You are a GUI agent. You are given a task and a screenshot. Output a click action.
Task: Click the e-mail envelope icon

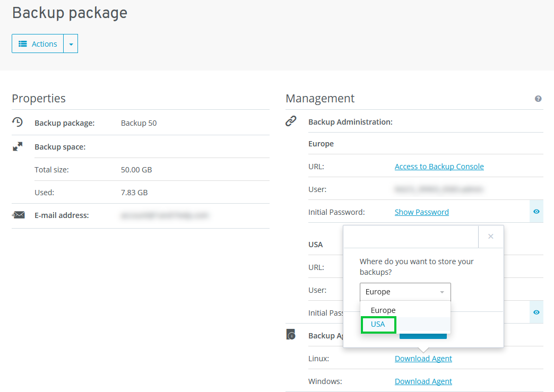coord(19,215)
